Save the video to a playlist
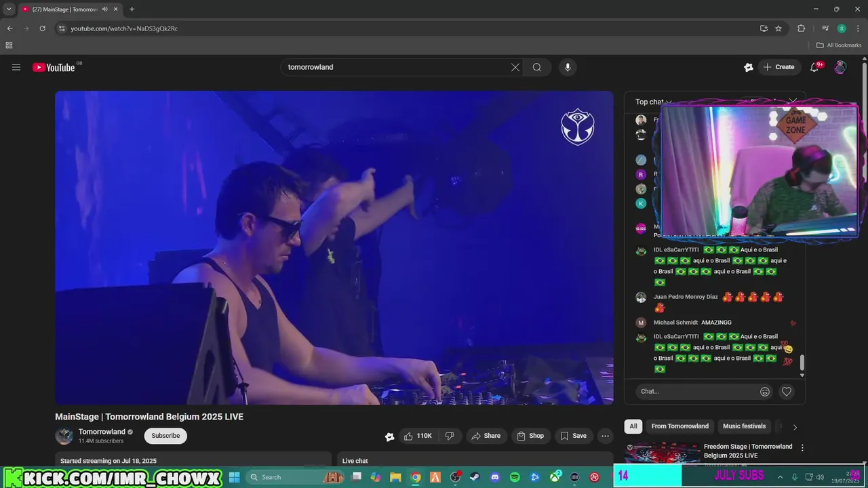Viewport: 868px width, 488px height. [574, 436]
